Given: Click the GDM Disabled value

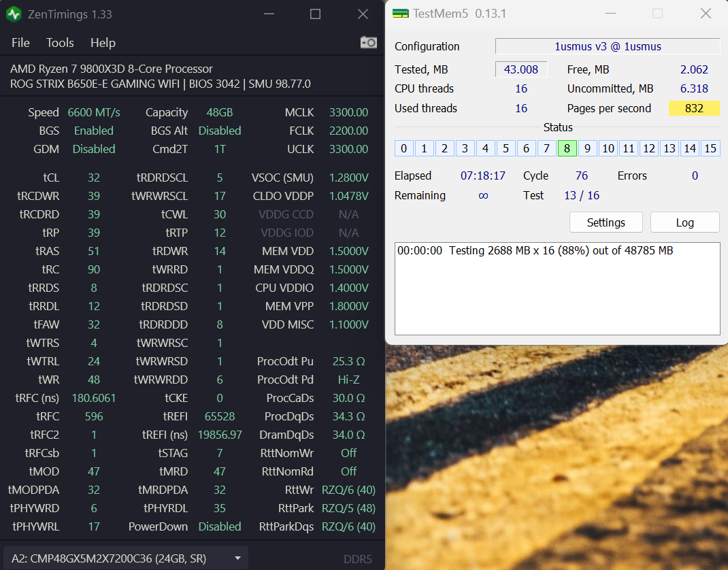Looking at the screenshot, I should (x=94, y=149).
